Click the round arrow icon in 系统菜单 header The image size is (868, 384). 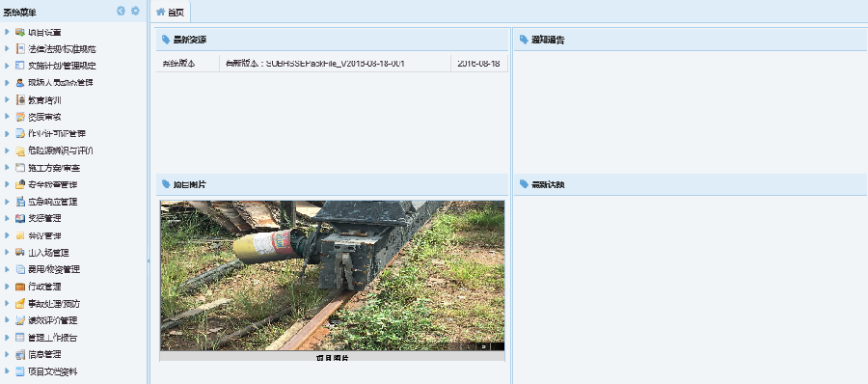(x=122, y=11)
